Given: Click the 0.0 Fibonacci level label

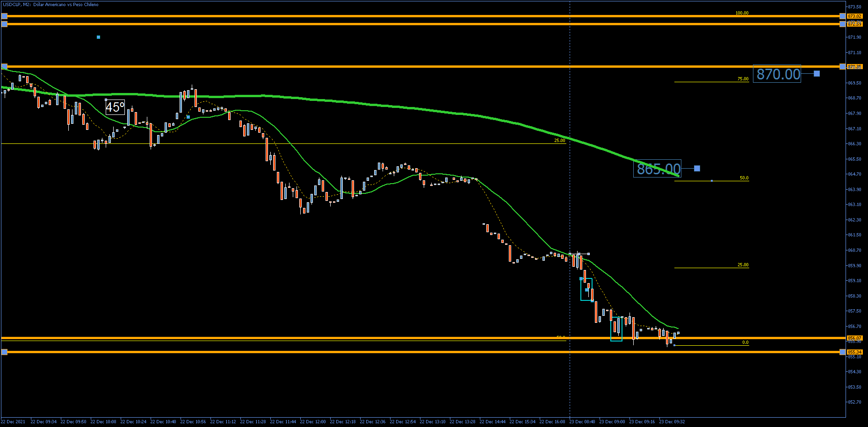Looking at the screenshot, I should click(x=745, y=342).
